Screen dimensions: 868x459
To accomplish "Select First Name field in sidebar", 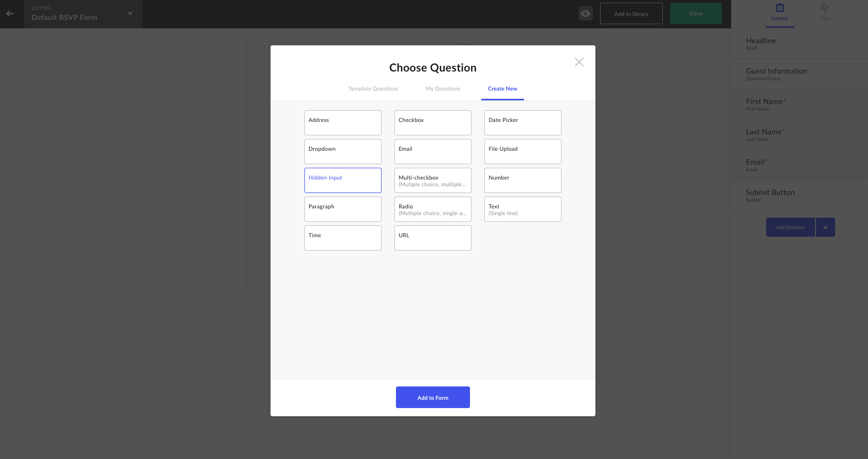I will coord(800,104).
